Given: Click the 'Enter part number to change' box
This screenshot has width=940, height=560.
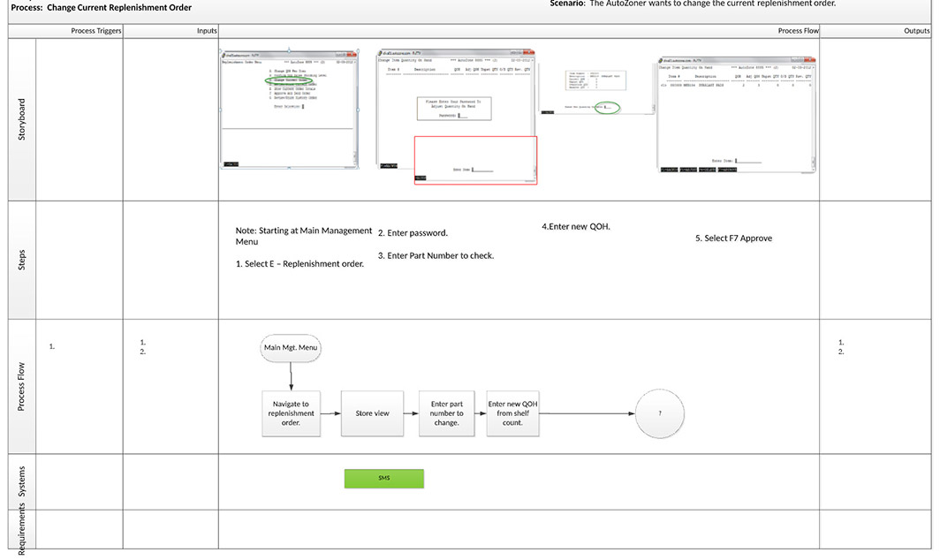Looking at the screenshot, I should [x=446, y=412].
